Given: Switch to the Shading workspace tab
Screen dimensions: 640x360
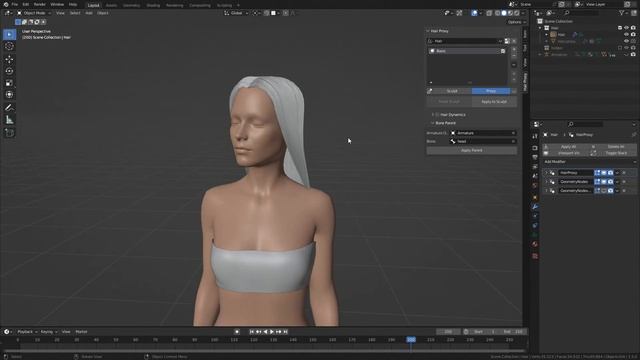Looking at the screenshot, I should tap(153, 5).
